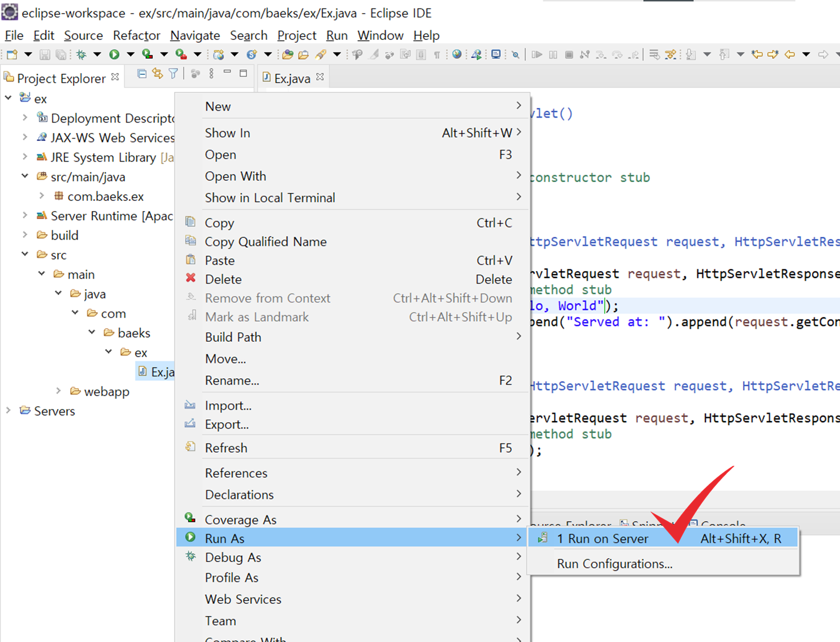Screen dimensions: 840x642
Task: Click the Next Edit Location arrow icon
Action: 773,55
